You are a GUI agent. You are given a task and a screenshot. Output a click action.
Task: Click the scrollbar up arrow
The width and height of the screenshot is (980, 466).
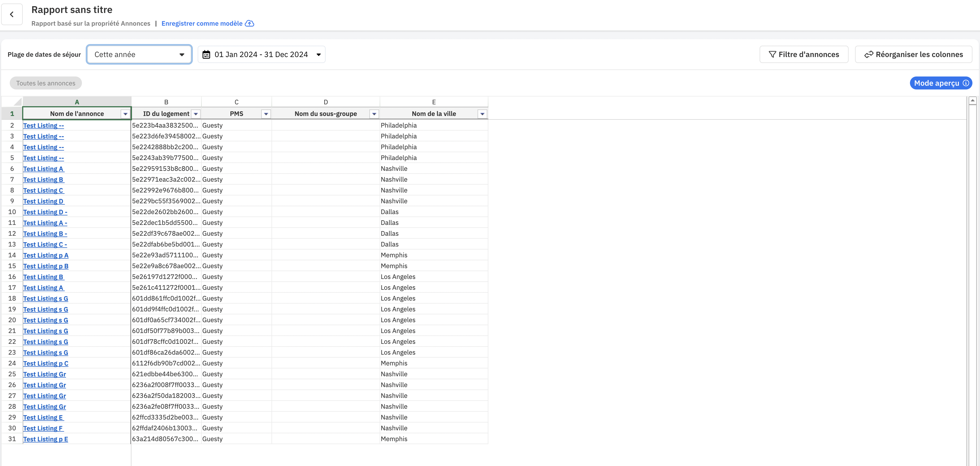click(972, 101)
